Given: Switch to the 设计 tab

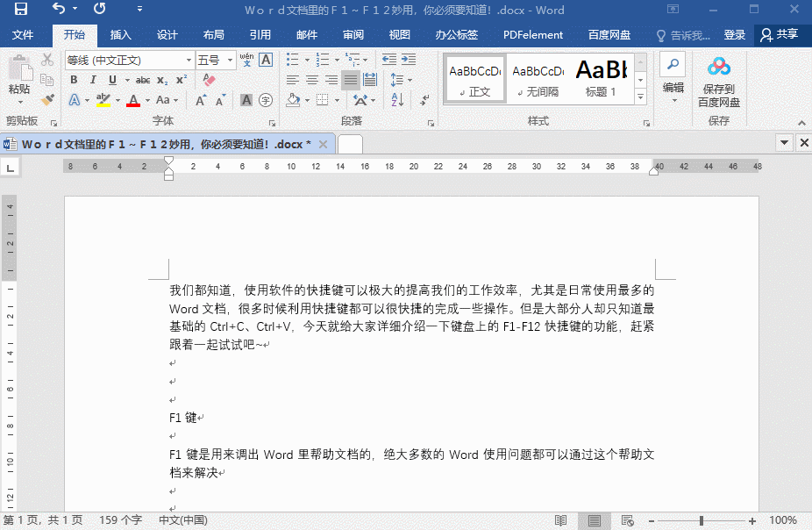Looking at the screenshot, I should [x=167, y=35].
